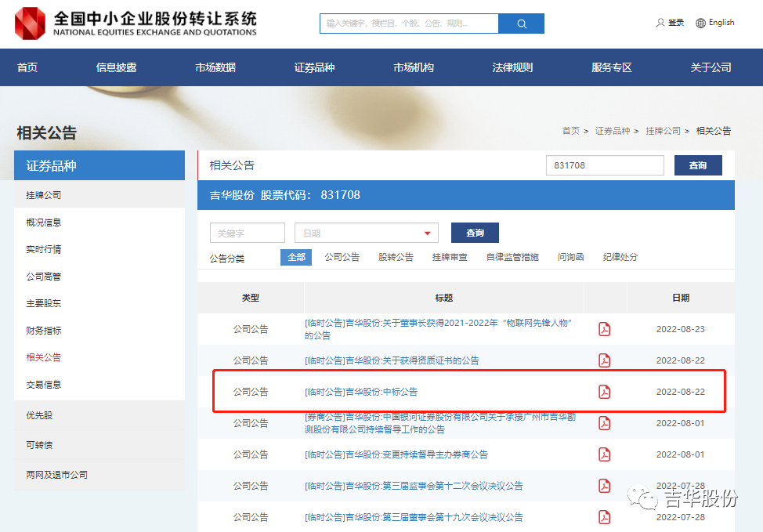
Task: Click the NEEQ red logo icon
Action: pos(31,23)
